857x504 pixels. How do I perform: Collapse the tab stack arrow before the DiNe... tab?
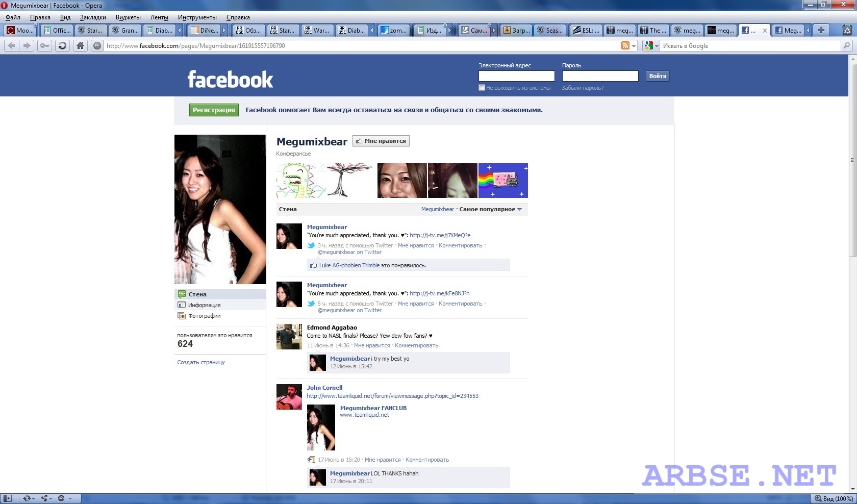tap(180, 30)
